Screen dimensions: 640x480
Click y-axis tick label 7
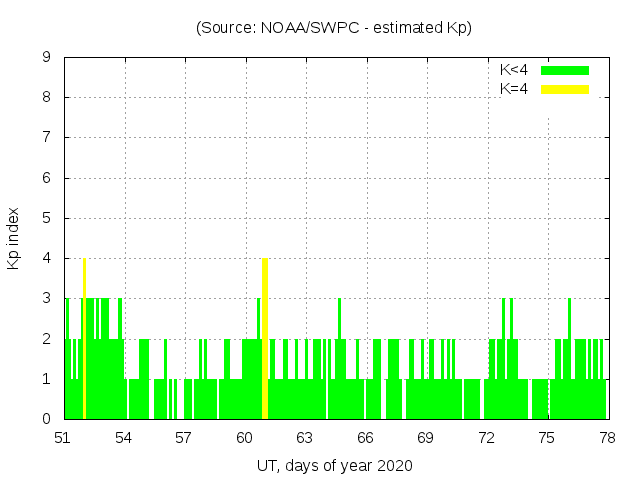46,137
